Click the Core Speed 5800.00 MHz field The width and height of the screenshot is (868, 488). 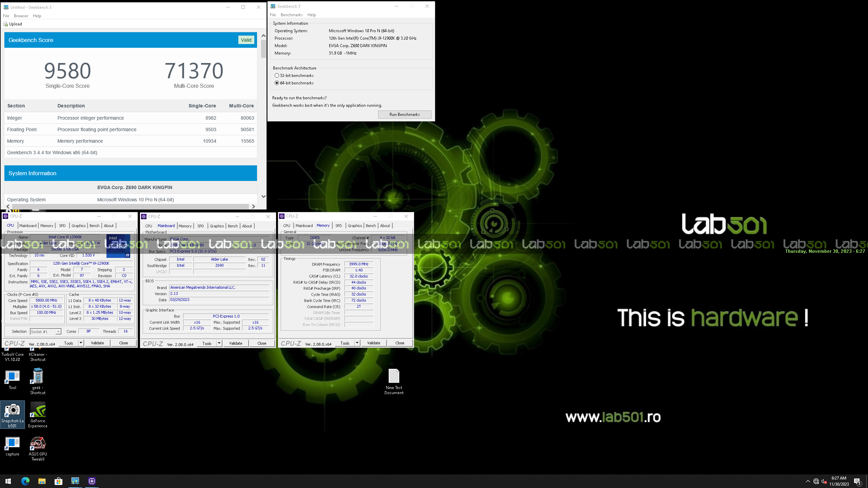point(46,301)
